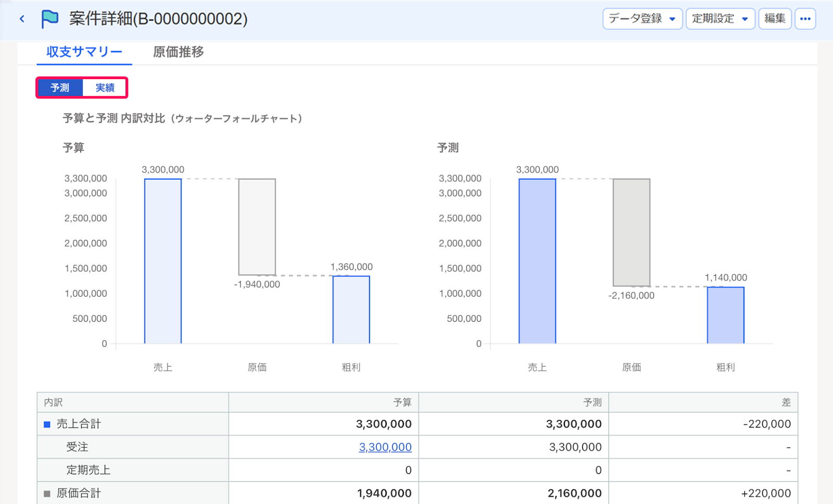Open the 3,300,000 受注 budget link

tap(385, 447)
